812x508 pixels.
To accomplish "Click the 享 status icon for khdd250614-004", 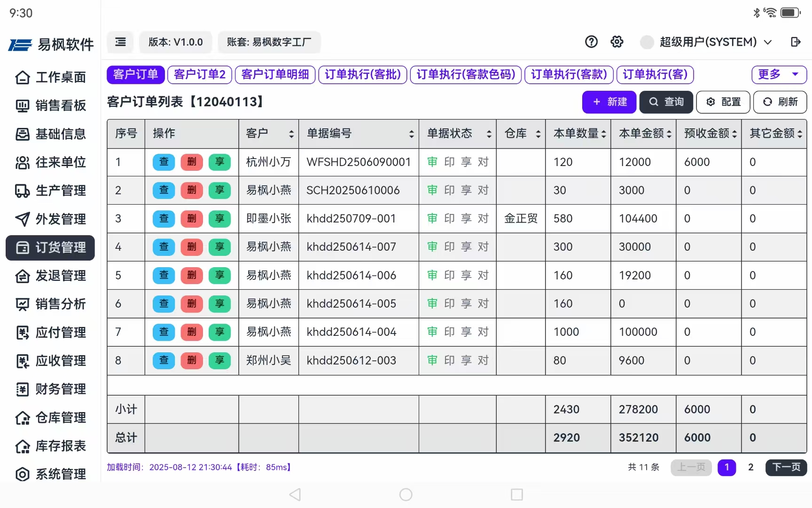I will pyautogui.click(x=466, y=332).
